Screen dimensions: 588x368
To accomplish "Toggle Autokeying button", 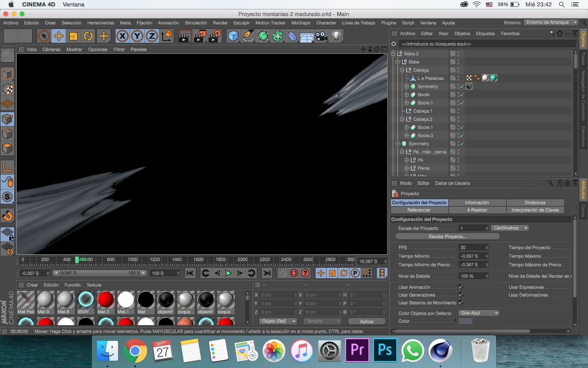I will [x=294, y=273].
